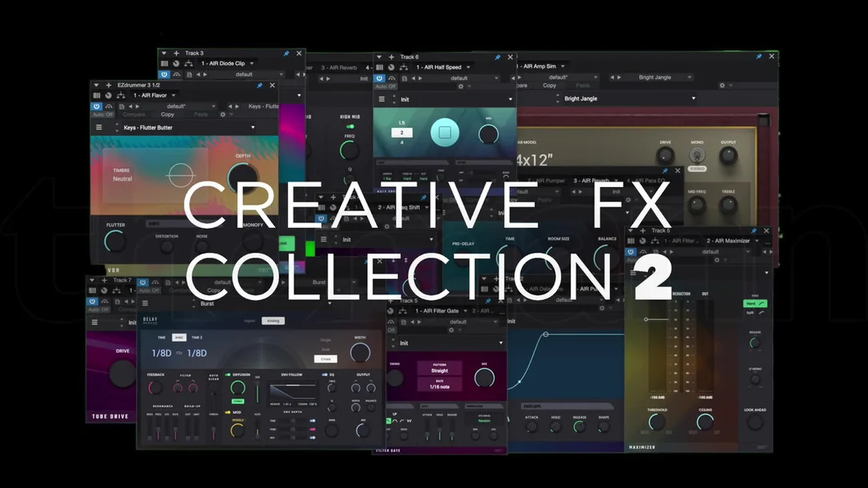The height and width of the screenshot is (488, 868).
Task: Click the channel editor bars icon beside AIR Diode Clip
Action: click(x=165, y=64)
